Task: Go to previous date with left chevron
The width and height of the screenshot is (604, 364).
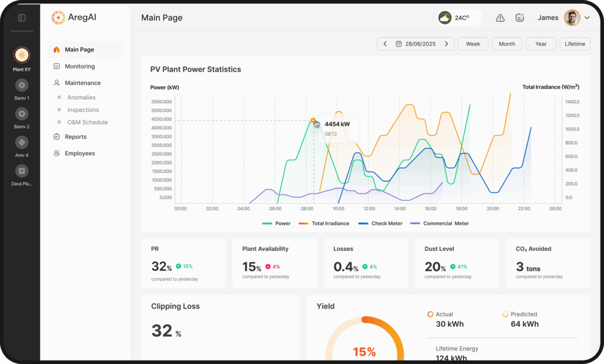Action: 385,44
